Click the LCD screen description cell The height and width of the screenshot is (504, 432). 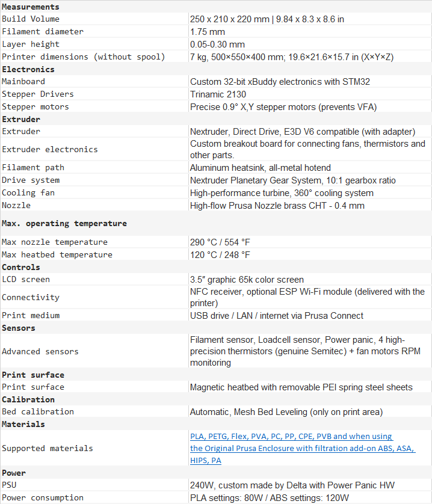[247, 280]
